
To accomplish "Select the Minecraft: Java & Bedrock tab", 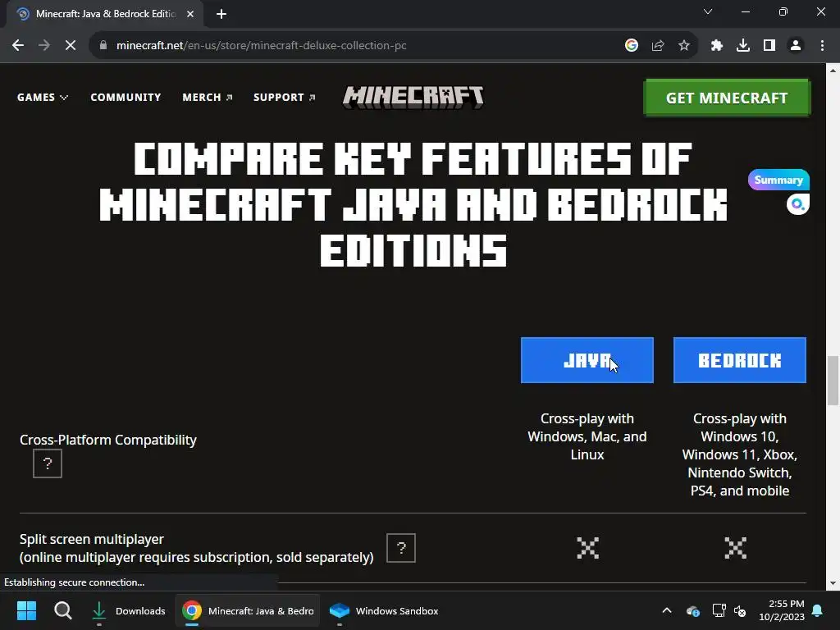I will [x=105, y=14].
